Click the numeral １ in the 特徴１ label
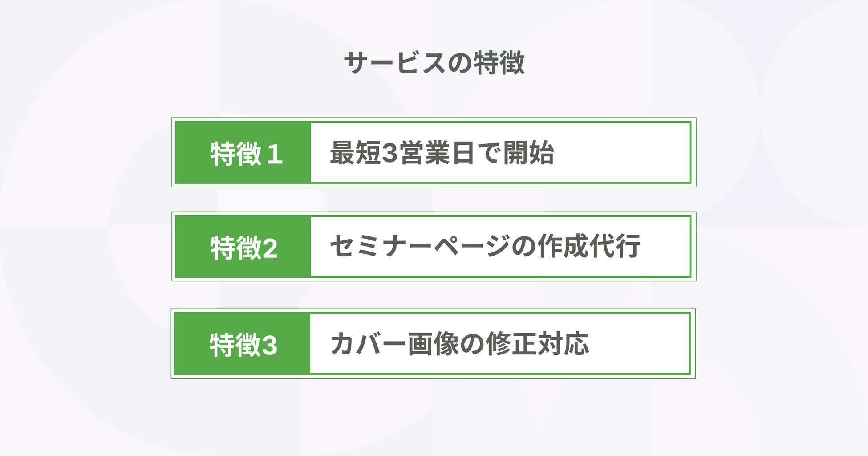Viewport: 868px width, 456px height. [274, 155]
